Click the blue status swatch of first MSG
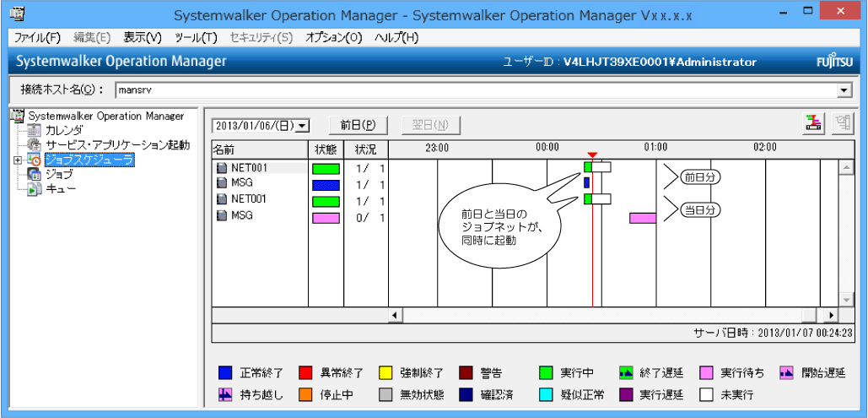 [326, 185]
